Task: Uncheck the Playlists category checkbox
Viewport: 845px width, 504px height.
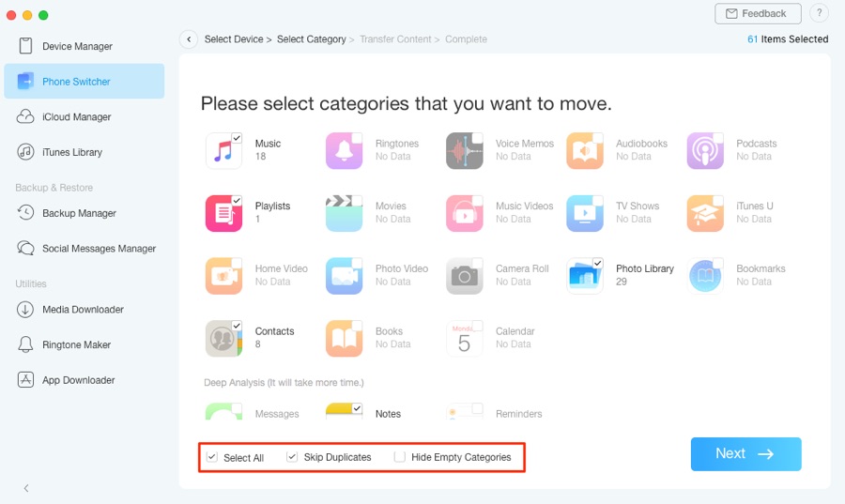Action: [237, 200]
